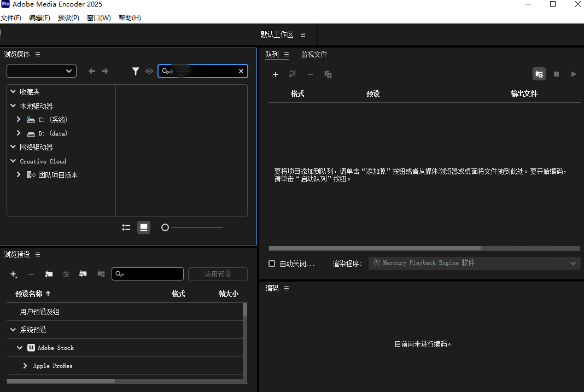Toggle the media browser eye preview icon
The image size is (584, 392).
click(x=149, y=71)
